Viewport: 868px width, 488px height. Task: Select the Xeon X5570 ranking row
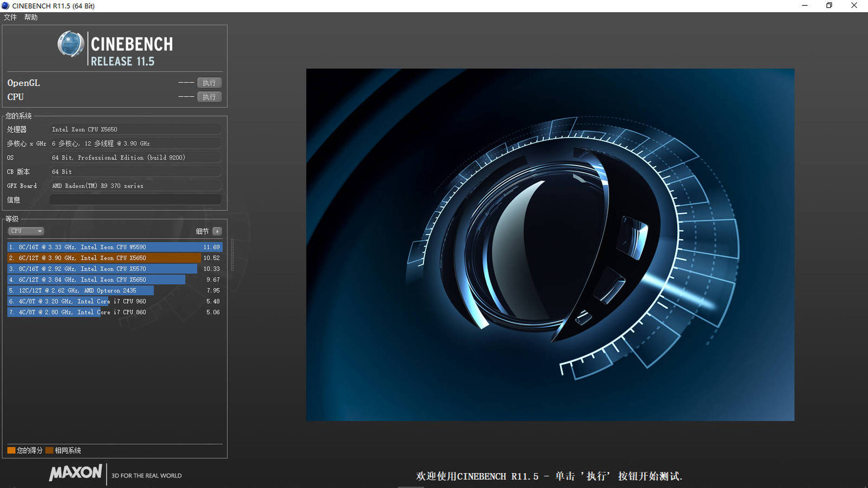point(114,269)
